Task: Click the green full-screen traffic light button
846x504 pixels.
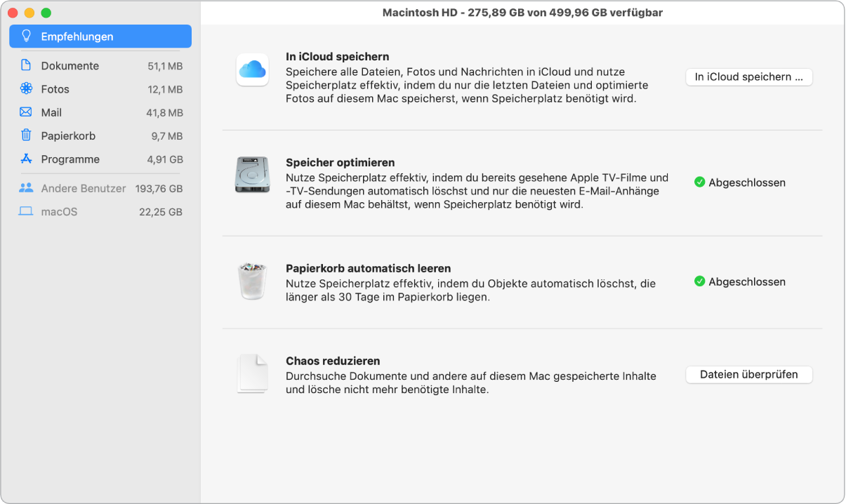Action: [46, 12]
